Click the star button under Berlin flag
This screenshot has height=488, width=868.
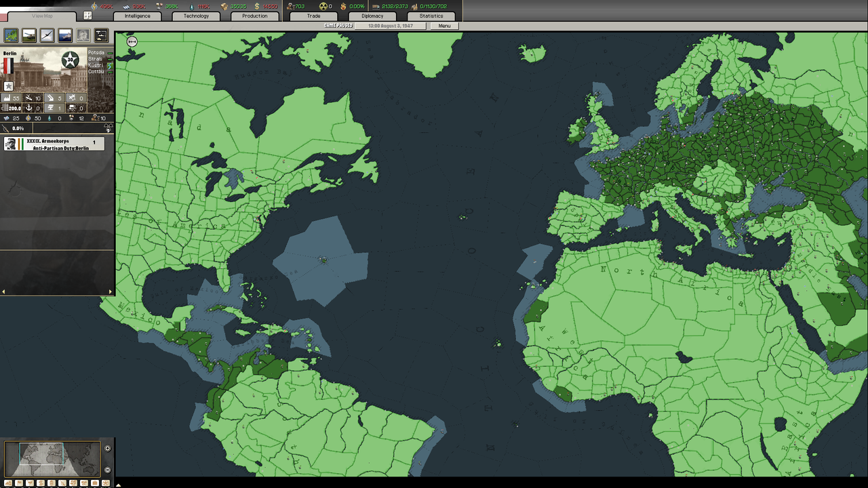coord(8,86)
